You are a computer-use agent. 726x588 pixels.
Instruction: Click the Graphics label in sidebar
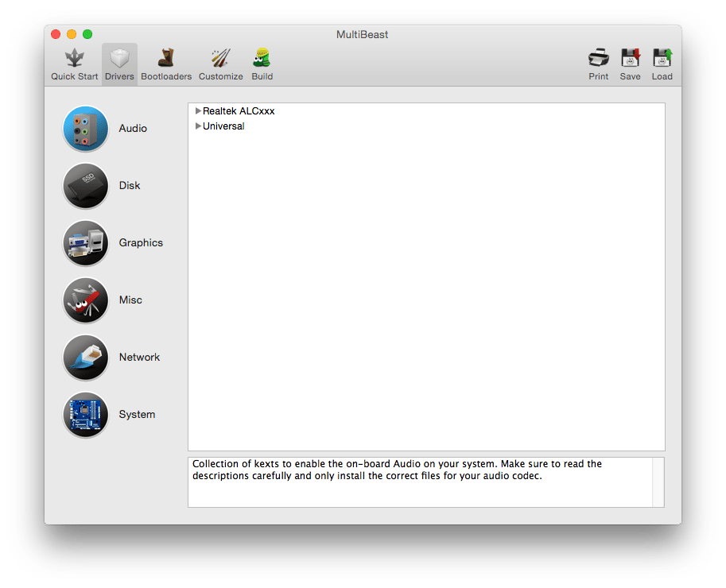pyautogui.click(x=141, y=243)
